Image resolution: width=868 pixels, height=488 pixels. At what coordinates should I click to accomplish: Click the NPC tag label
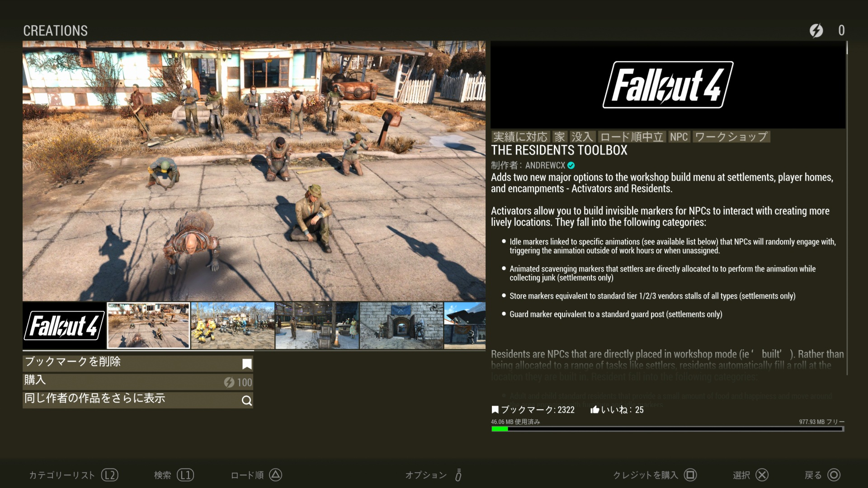(679, 137)
